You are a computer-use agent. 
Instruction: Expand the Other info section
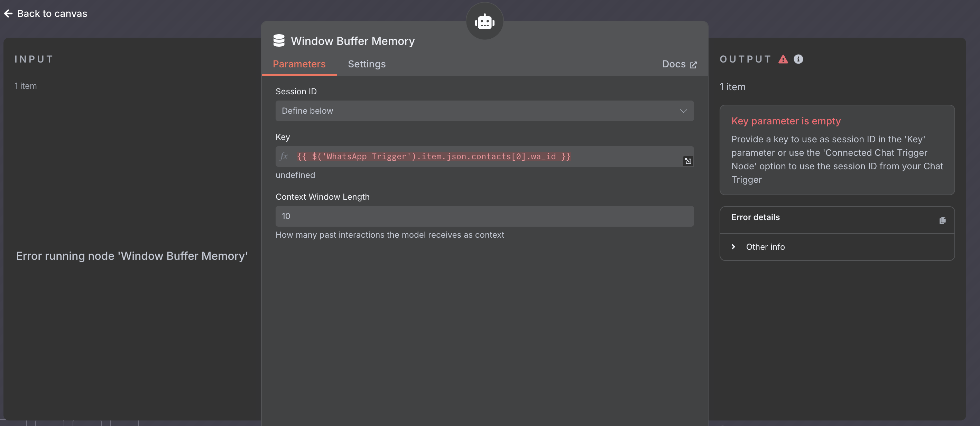[x=733, y=247]
